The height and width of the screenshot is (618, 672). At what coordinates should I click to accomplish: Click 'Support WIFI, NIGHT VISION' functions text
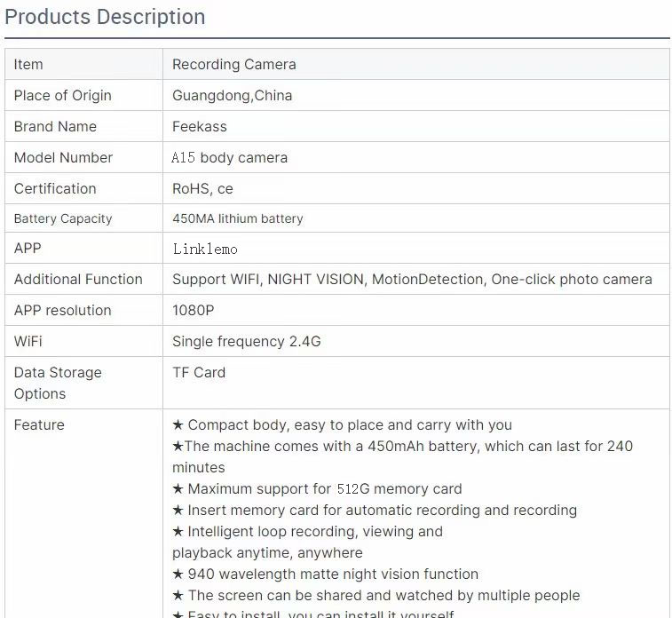[412, 280]
